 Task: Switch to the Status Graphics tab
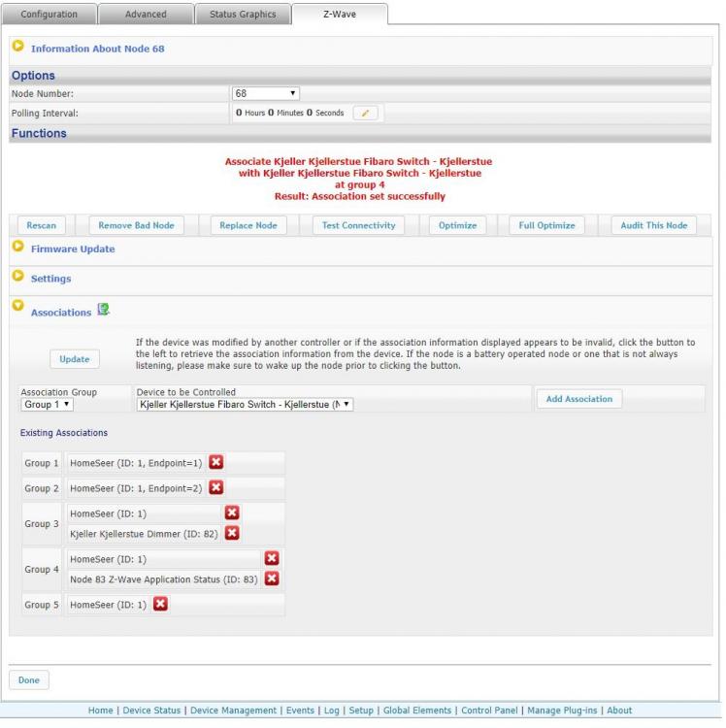242,15
